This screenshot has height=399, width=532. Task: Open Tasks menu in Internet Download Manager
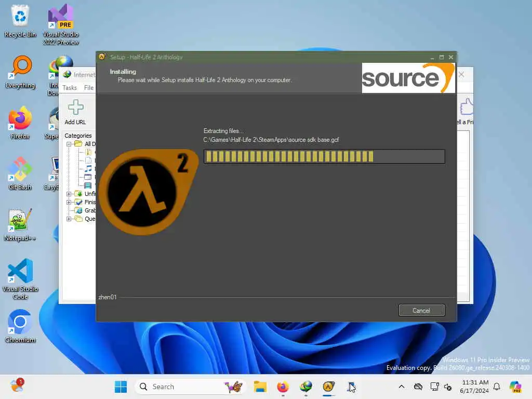coord(70,87)
